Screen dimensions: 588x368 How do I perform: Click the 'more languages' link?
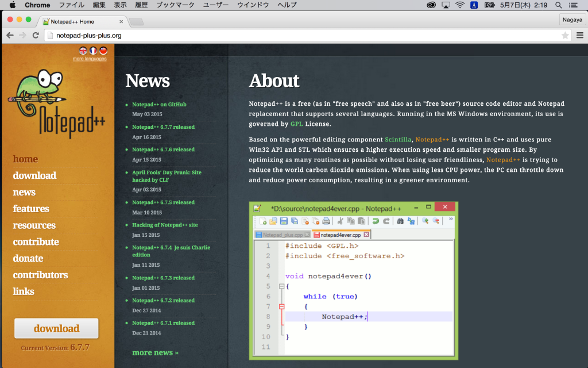coord(90,59)
